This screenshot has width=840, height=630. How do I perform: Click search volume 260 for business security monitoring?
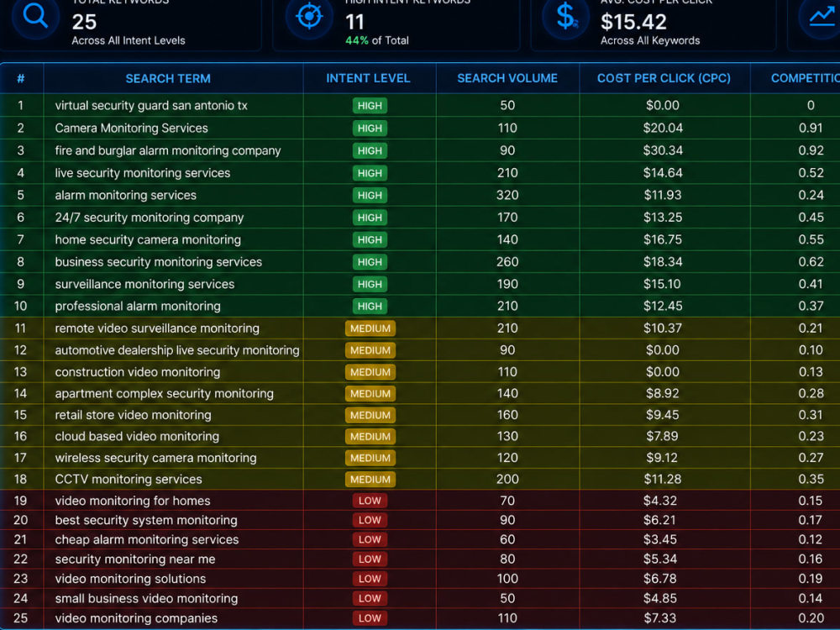point(507,262)
